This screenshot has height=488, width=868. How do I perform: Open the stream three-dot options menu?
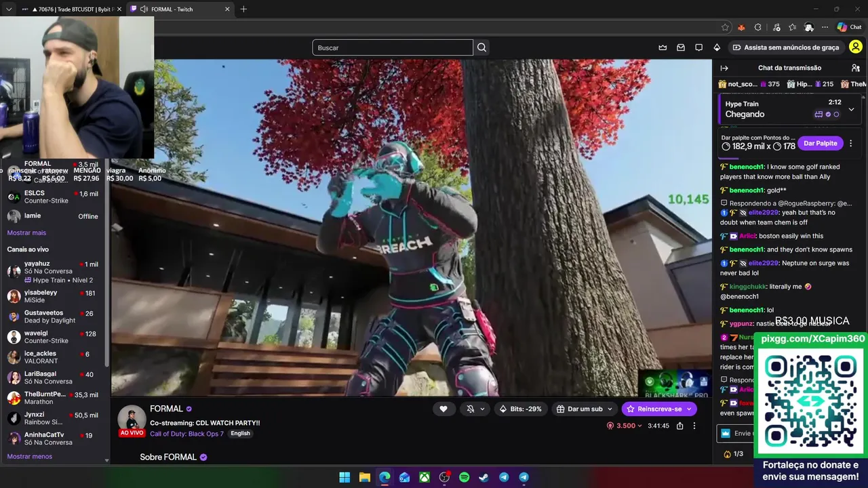click(x=694, y=426)
